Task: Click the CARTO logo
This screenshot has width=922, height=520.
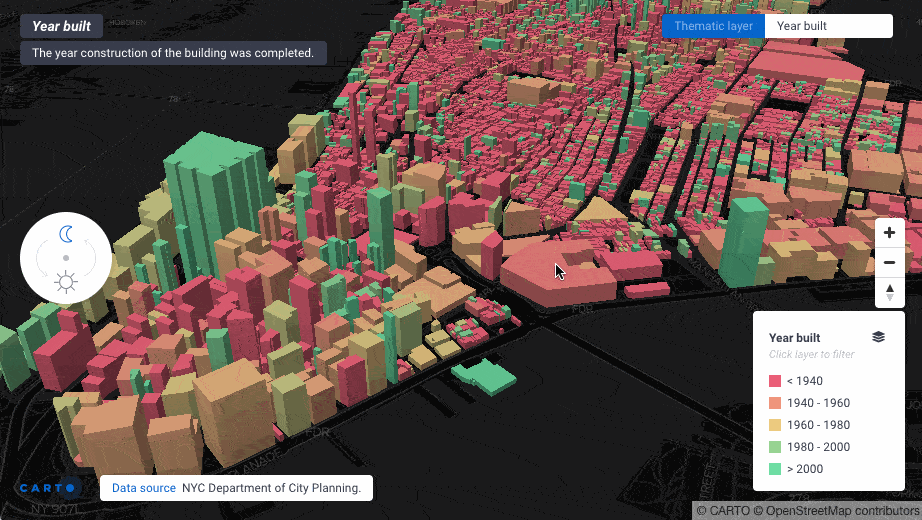Action: (x=48, y=488)
